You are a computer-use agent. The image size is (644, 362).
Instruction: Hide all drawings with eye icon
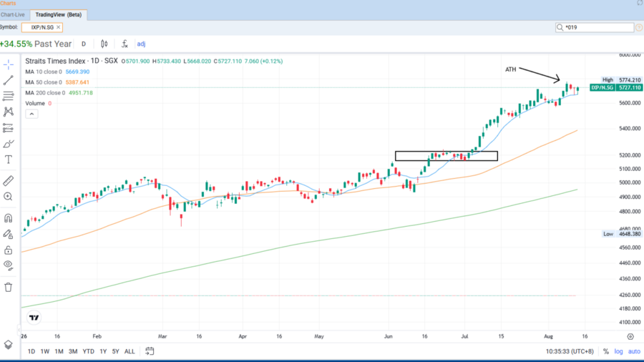(x=8, y=265)
